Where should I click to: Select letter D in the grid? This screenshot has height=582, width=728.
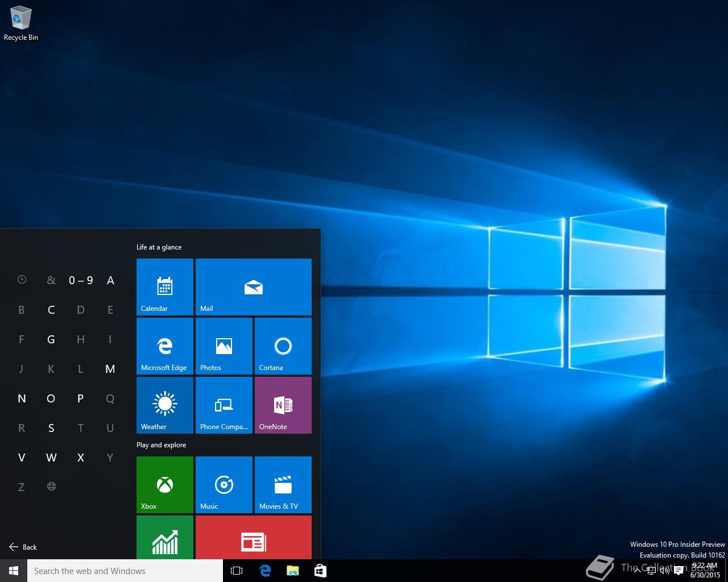[81, 310]
